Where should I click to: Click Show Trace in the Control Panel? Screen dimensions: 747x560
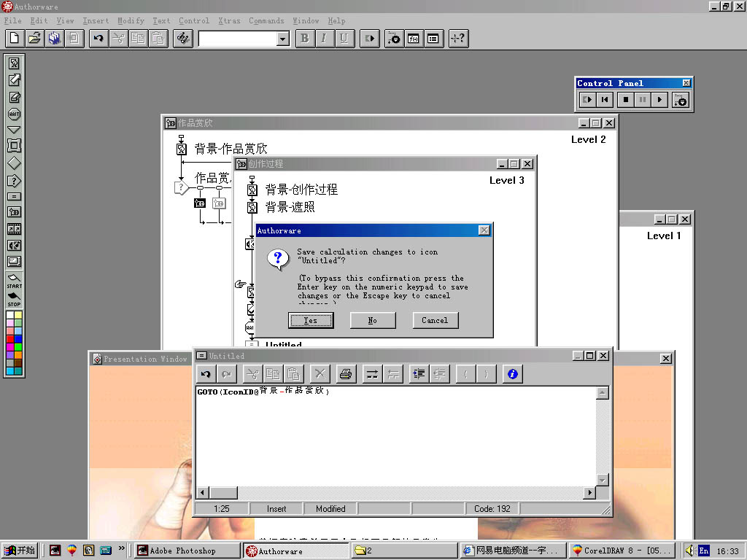coord(681,100)
